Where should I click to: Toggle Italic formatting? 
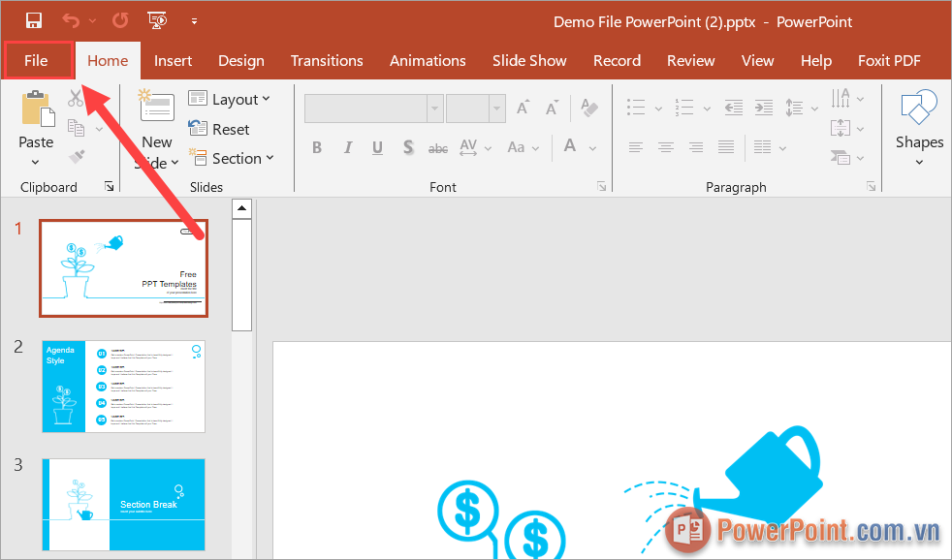click(347, 147)
